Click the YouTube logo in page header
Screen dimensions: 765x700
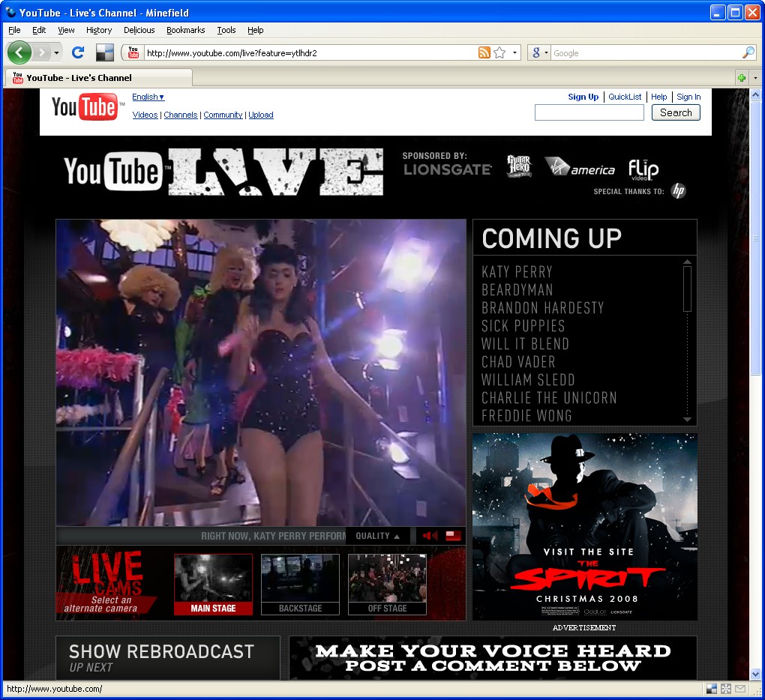pyautogui.click(x=84, y=107)
